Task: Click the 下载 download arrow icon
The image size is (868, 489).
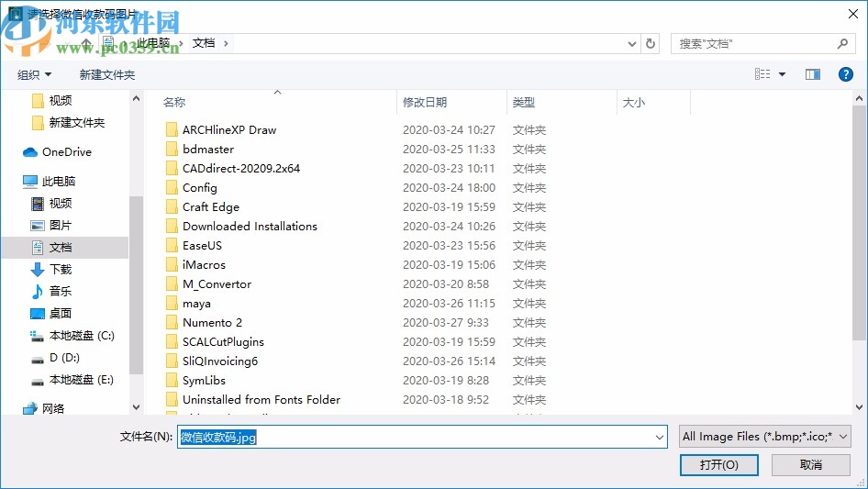Action: pyautogui.click(x=37, y=269)
